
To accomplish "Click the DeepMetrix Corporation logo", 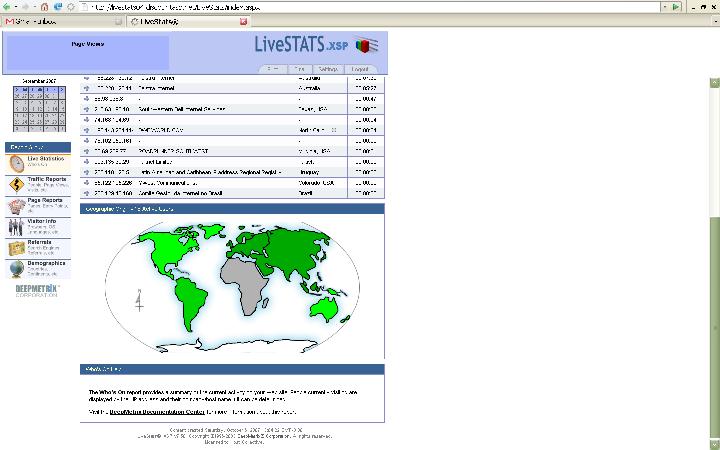I will [x=37, y=291].
